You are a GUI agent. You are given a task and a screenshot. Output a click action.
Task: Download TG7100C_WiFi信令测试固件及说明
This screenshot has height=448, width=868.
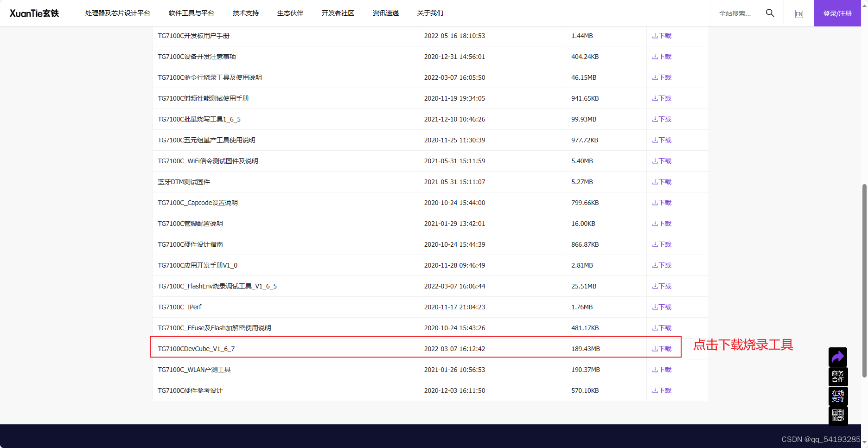pyautogui.click(x=662, y=161)
